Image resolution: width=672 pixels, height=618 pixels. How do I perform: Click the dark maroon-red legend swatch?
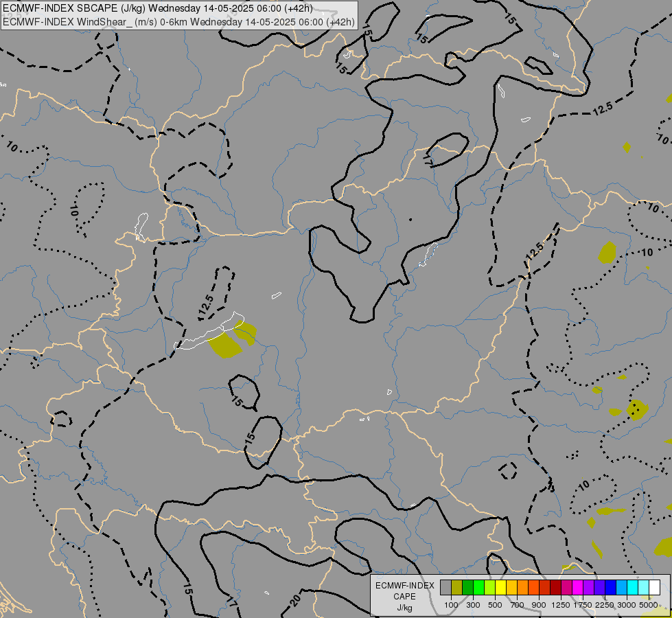(555, 588)
